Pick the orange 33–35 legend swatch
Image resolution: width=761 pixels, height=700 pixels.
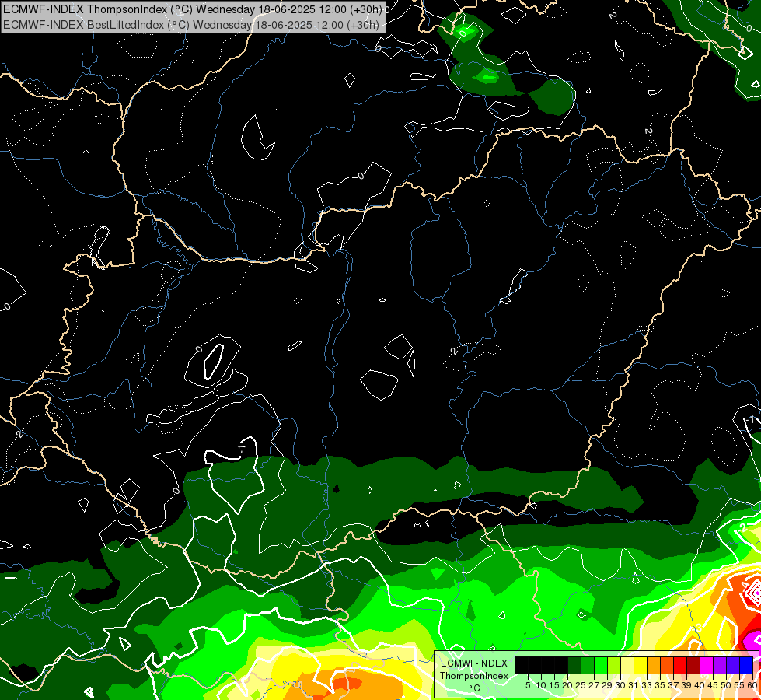pyautogui.click(x=654, y=666)
